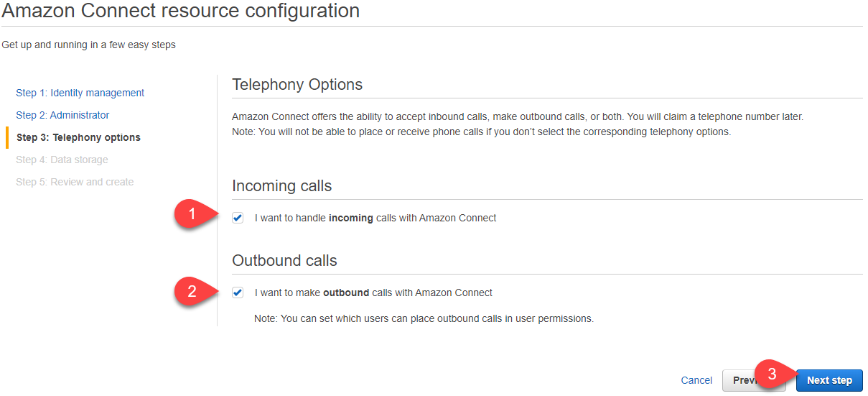The image size is (868, 396).
Task: Click the red annotation marker numbered 1
Action: coord(192,214)
